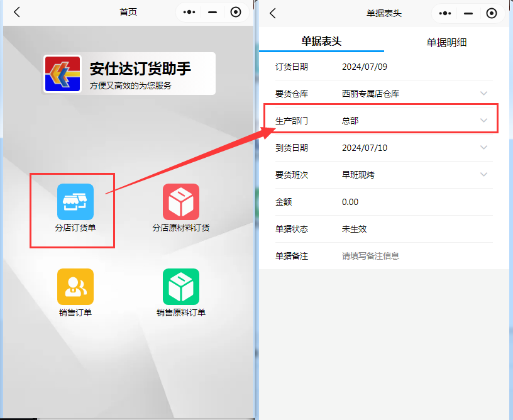Image resolution: width=513 pixels, height=420 pixels.
Task: Click the 要货仓库 field label
Action: 292,94
